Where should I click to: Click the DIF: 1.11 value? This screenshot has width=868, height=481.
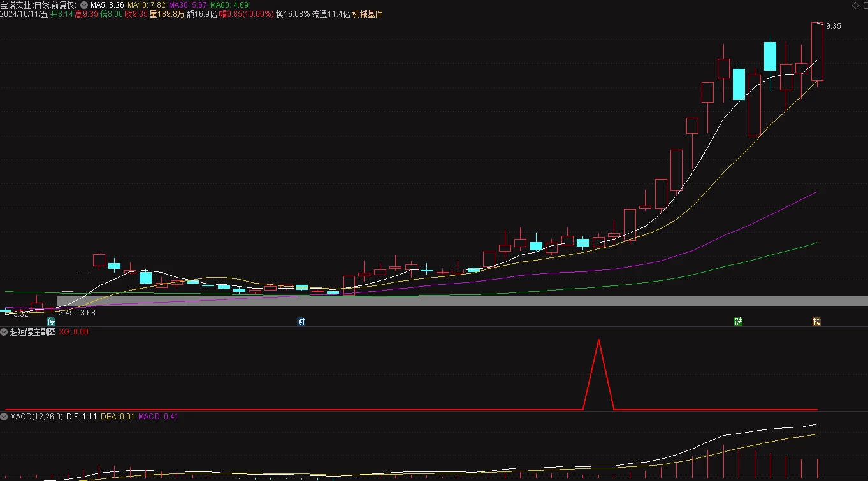click(x=82, y=417)
